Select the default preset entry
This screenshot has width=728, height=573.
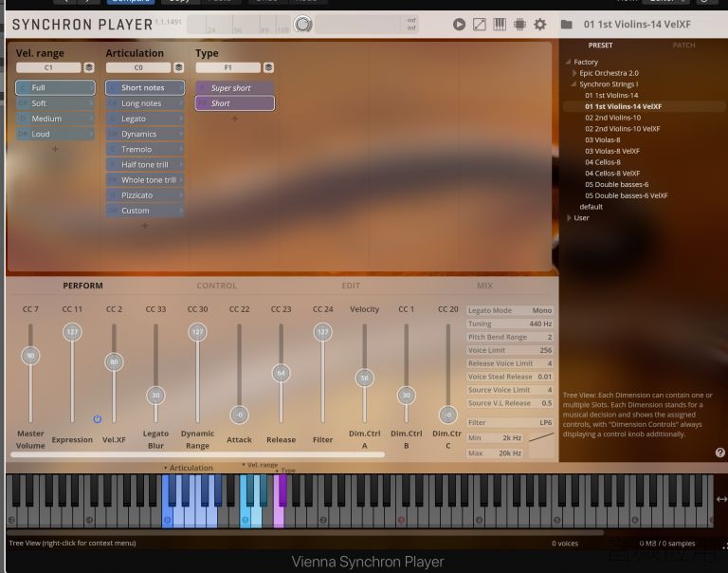pyautogui.click(x=591, y=207)
